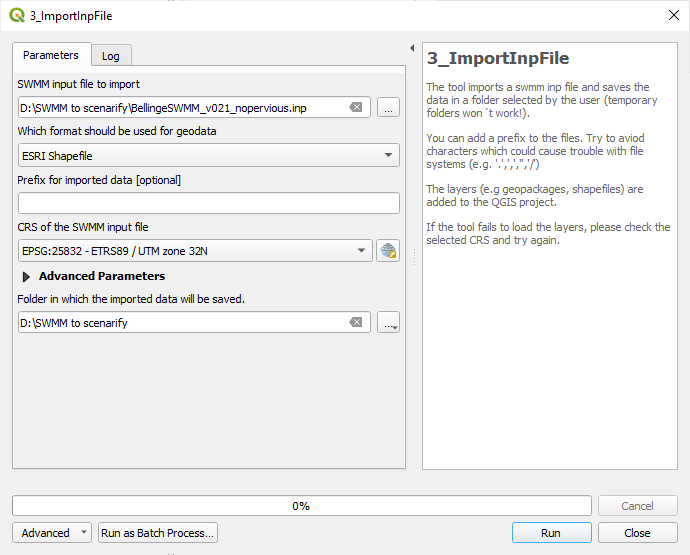Clear the SWMM input file path
Image resolution: width=690 pixels, height=555 pixels.
point(356,108)
